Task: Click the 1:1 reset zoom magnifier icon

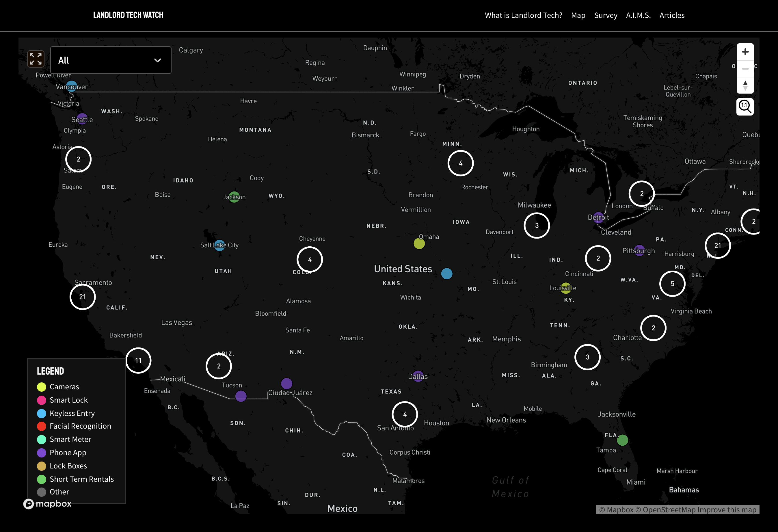Action: coord(745,107)
